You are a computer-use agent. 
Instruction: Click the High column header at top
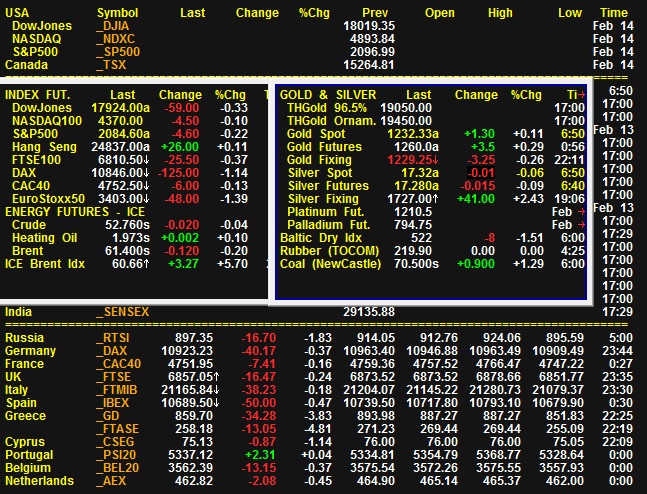(500, 13)
